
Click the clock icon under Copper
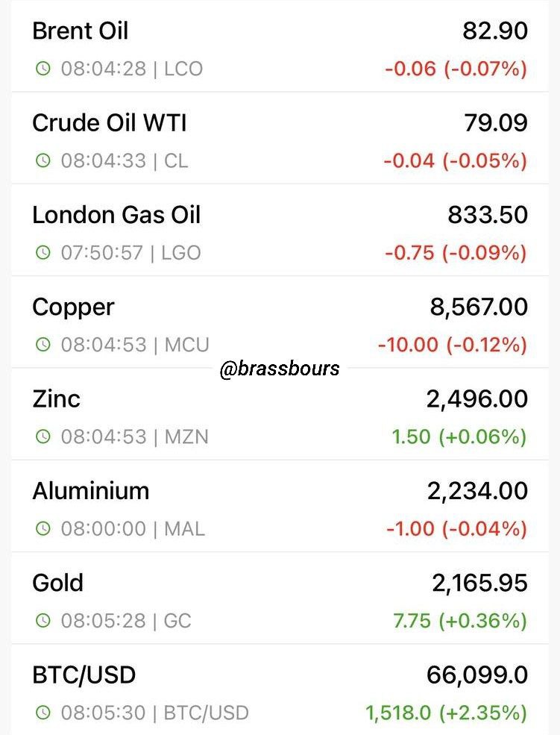click(x=43, y=345)
